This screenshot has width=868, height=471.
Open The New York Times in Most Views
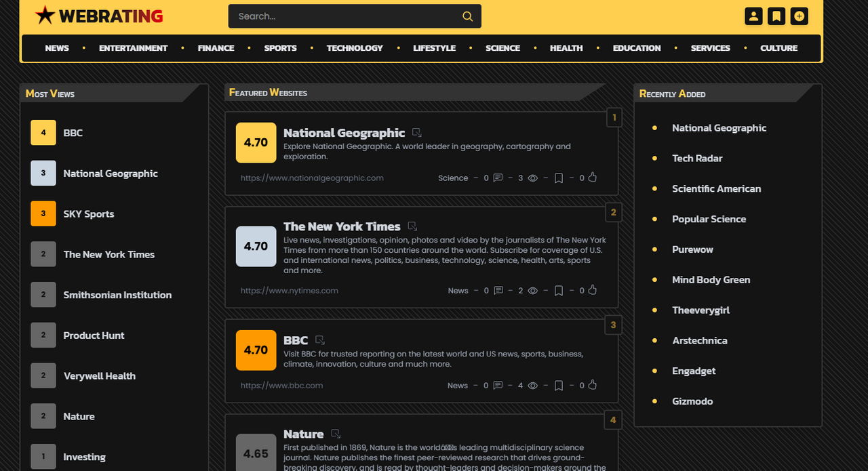coord(109,255)
